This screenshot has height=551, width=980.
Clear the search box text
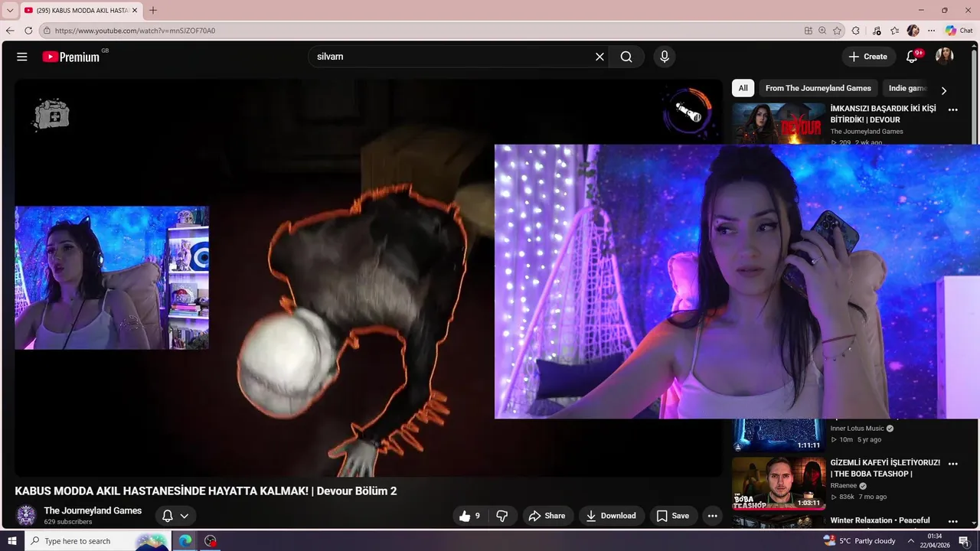pos(599,57)
